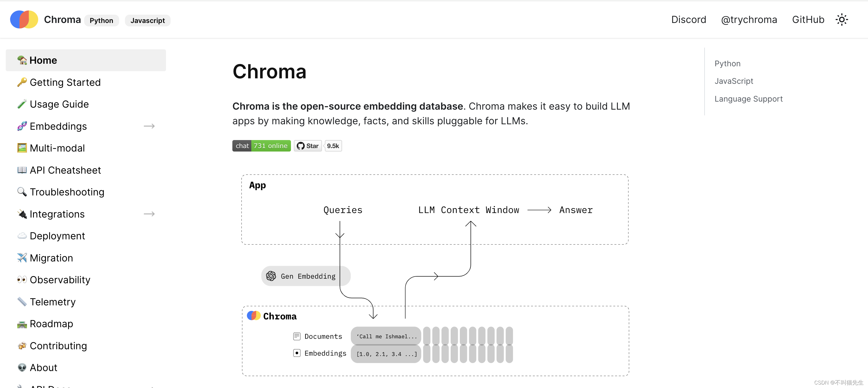Open Telemetry in the sidebar
The width and height of the screenshot is (868, 388).
click(53, 302)
